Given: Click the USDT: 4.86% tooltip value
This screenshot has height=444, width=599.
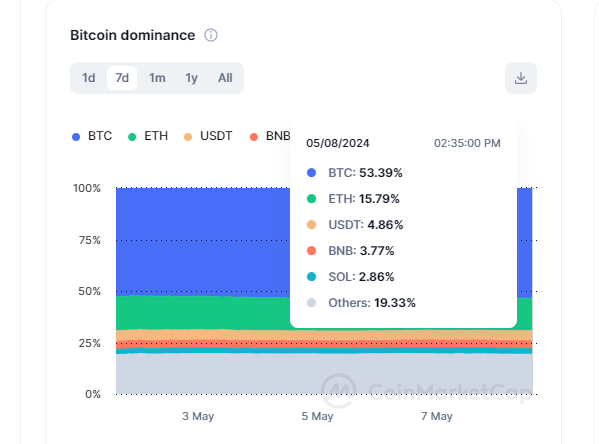Looking at the screenshot, I should (366, 225).
